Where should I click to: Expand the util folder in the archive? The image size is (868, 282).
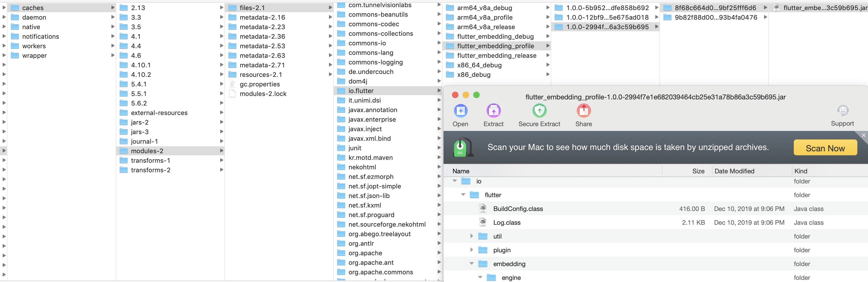click(471, 236)
